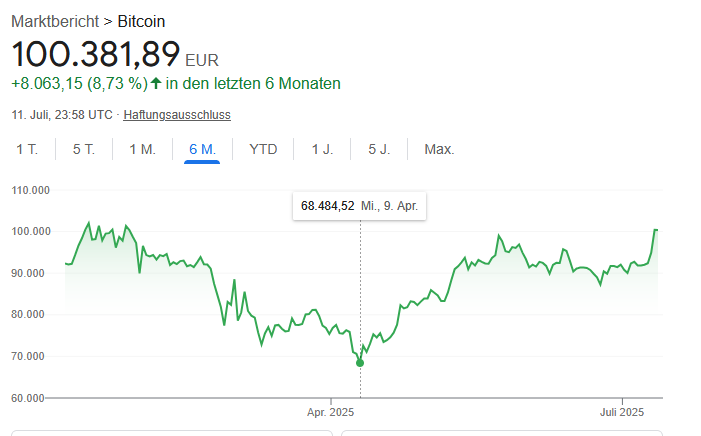Image resolution: width=701 pixels, height=436 pixels.
Task: Select the 1 M. time range
Action: (143, 149)
